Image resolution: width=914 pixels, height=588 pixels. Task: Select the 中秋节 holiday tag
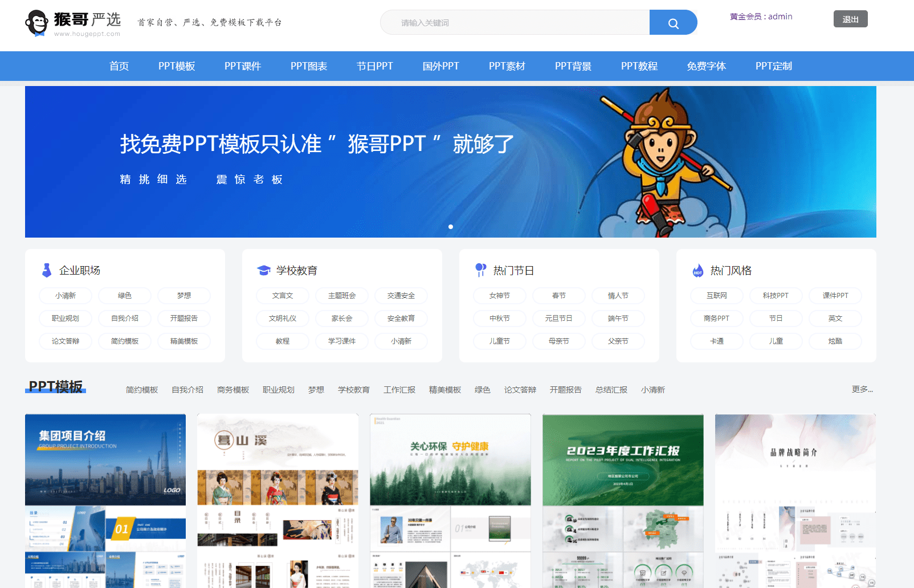click(x=500, y=318)
